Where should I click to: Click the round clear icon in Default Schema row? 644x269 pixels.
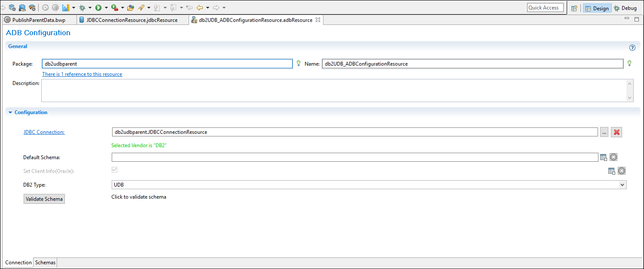(x=613, y=157)
